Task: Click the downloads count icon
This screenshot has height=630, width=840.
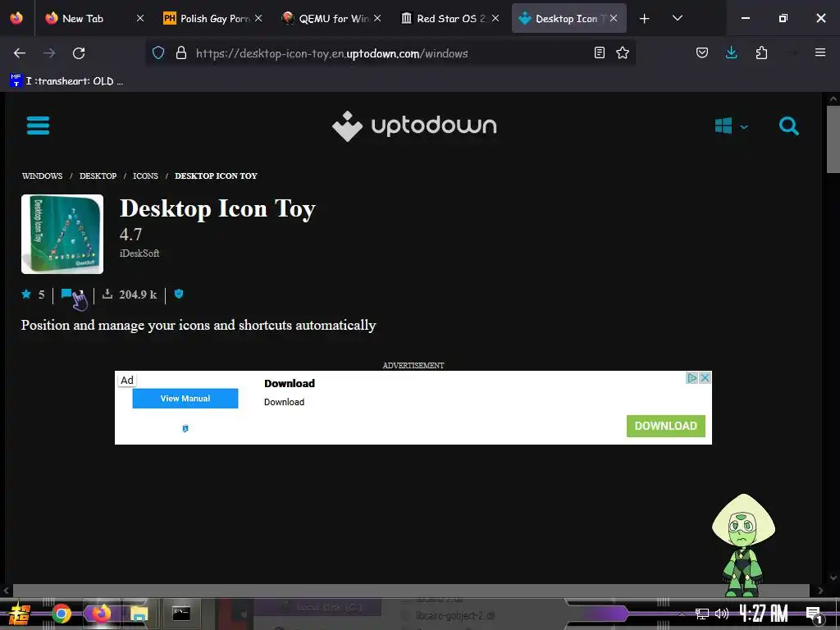Action: [x=107, y=294]
